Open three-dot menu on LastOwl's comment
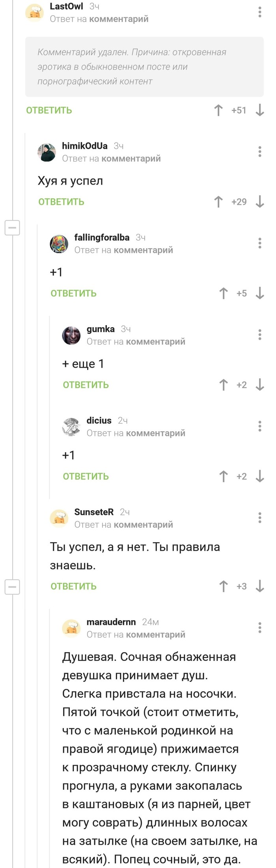Viewport: 276px width, 868px height. [x=259, y=12]
